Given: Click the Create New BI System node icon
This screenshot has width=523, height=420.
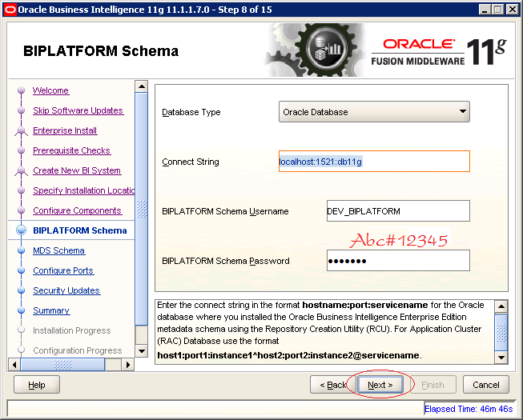Looking at the screenshot, I should point(22,171).
